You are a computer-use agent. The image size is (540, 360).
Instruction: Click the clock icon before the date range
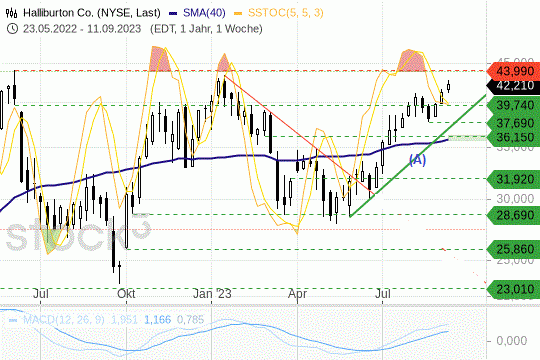pos(12,29)
